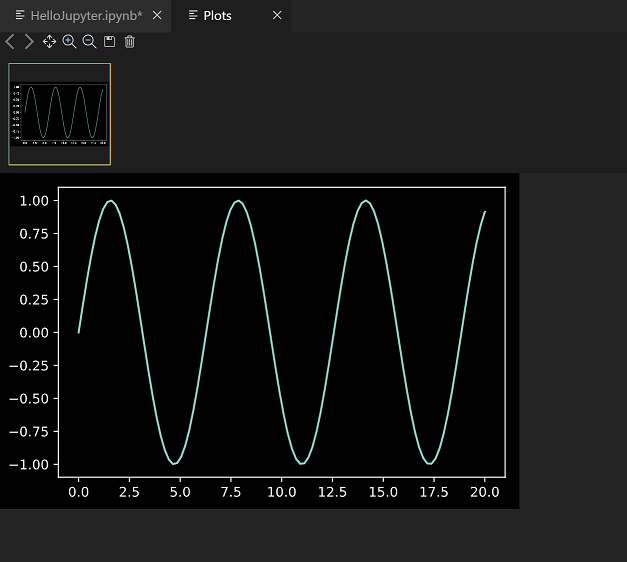Screen dimensions: 627x562
Task: Close the HelloJupyter.ipynb tab
Action: (x=157, y=16)
